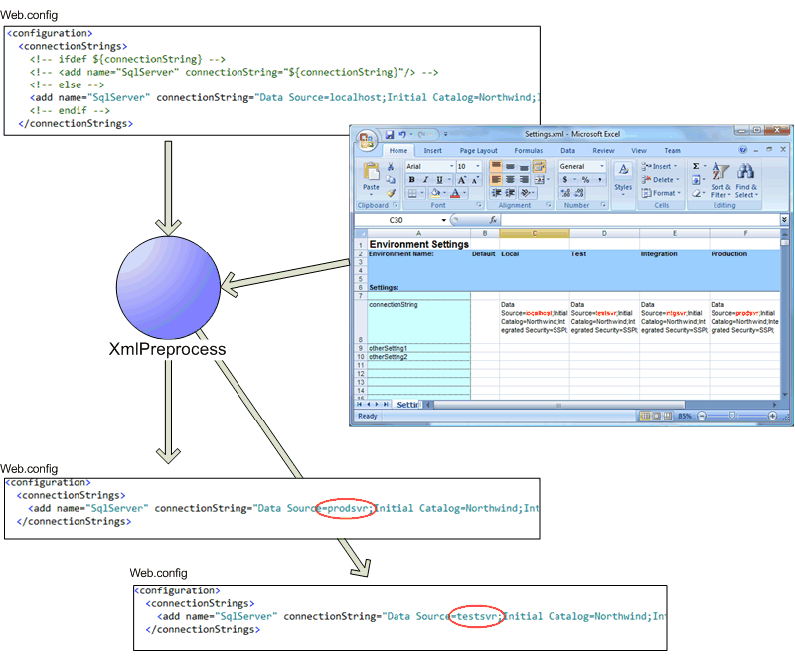This screenshot has height=672, width=795.
Task: Select the Format Painter brush
Action: [x=391, y=193]
